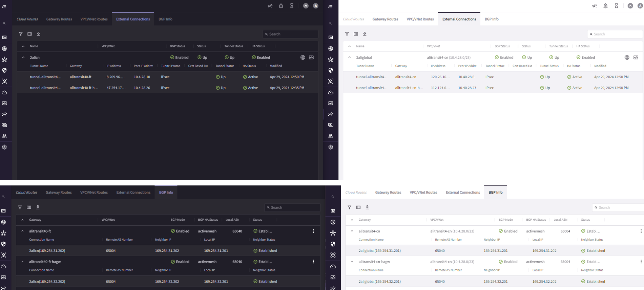Open column chooser icon in dark 2alicn view
This screenshot has width=644, height=290.
(29, 34)
